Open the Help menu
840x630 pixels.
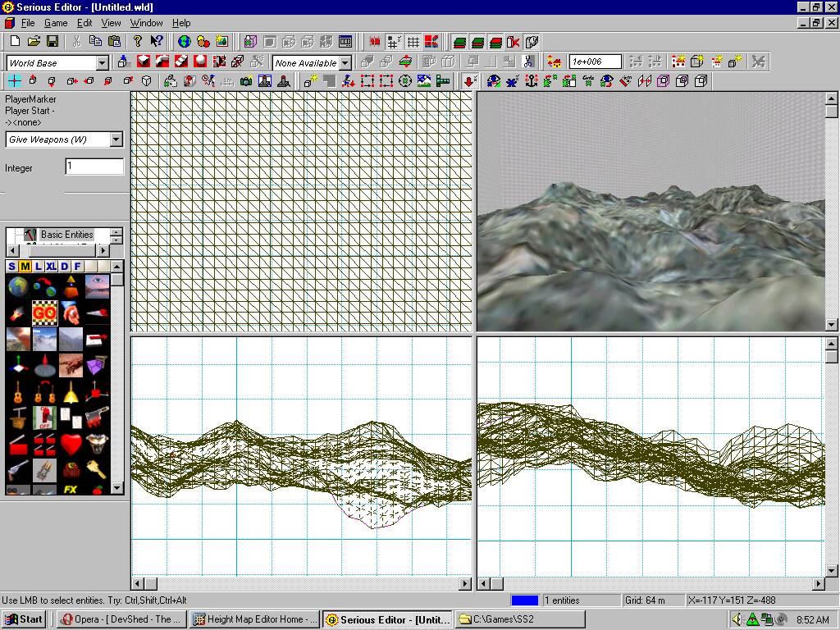coord(181,23)
